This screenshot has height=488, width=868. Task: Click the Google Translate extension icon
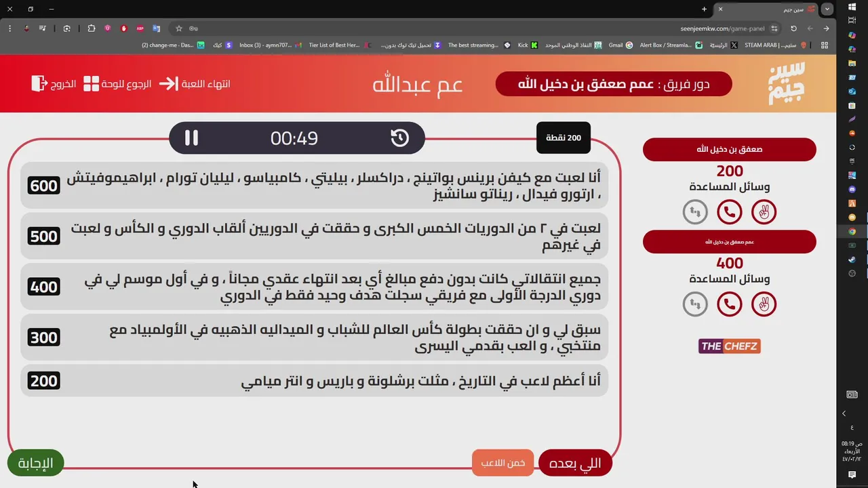[157, 28]
